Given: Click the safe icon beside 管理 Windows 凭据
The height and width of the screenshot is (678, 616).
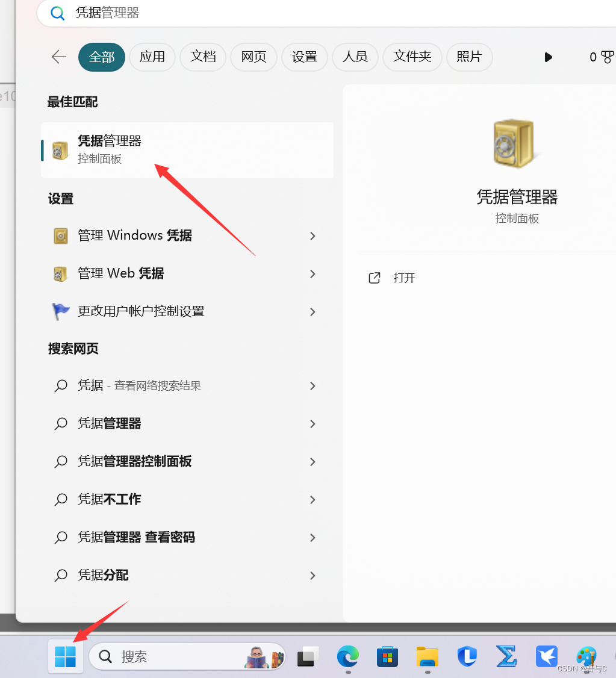Looking at the screenshot, I should point(60,235).
